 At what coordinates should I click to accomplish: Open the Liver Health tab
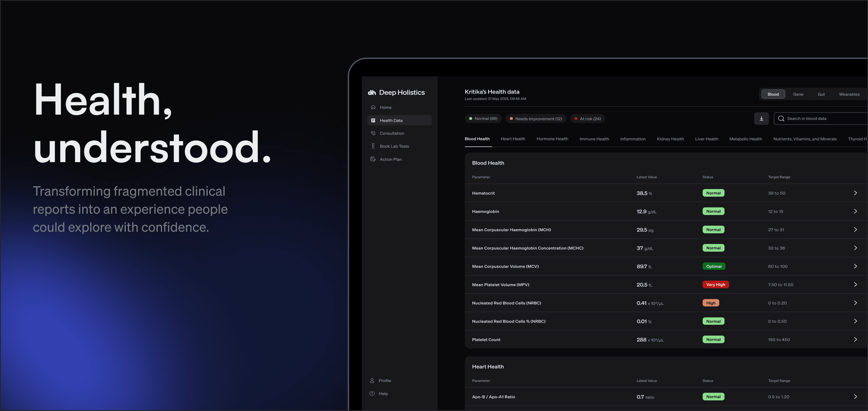(x=707, y=139)
